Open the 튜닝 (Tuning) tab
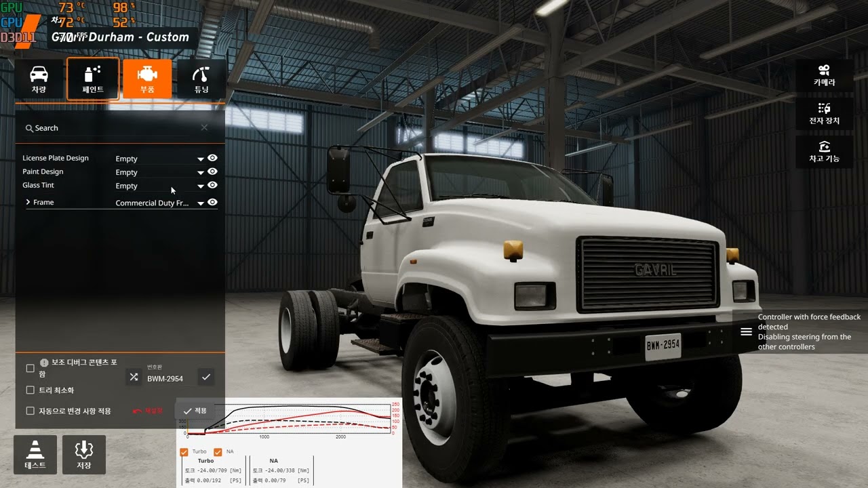Image resolution: width=868 pixels, height=488 pixels. click(201, 79)
